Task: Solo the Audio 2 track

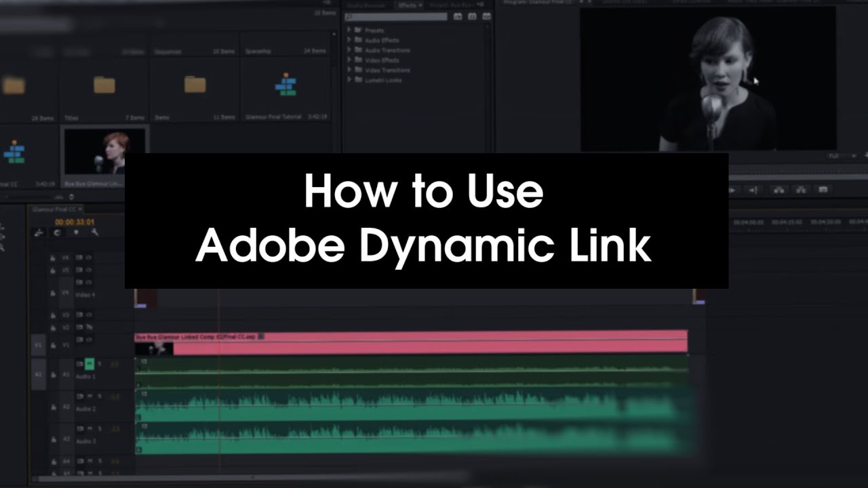Action: pyautogui.click(x=100, y=396)
